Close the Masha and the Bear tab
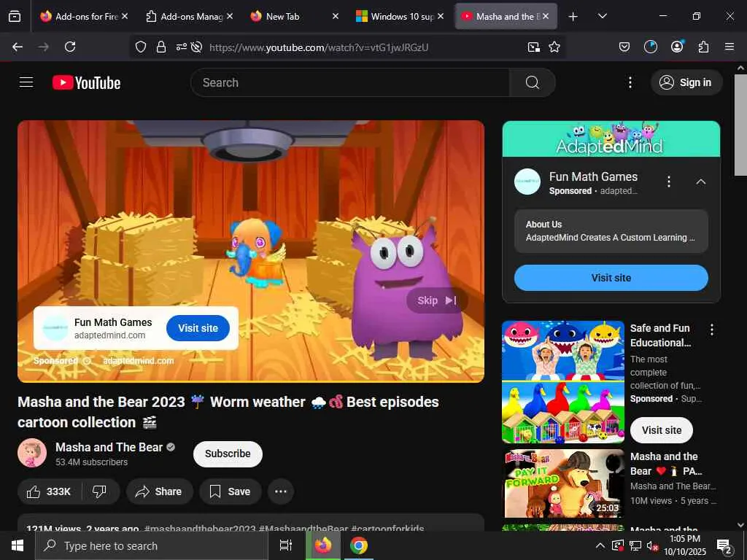The height and width of the screenshot is (560, 747). click(546, 16)
